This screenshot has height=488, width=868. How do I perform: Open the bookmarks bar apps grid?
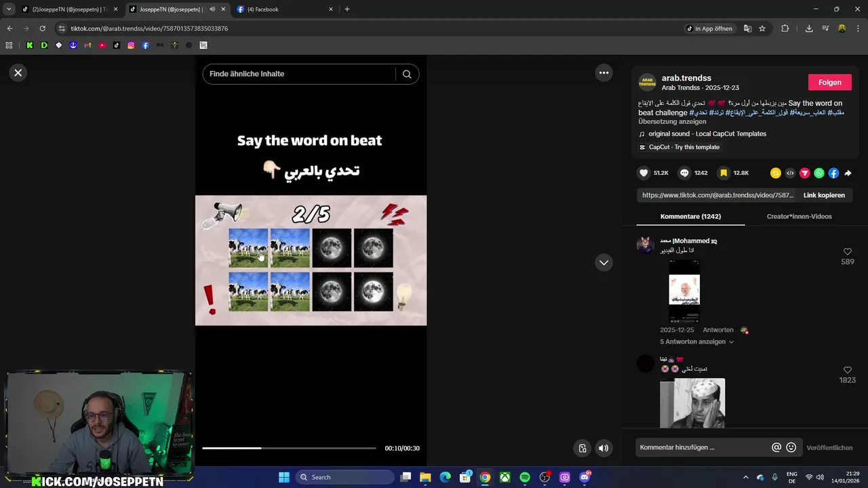point(9,45)
